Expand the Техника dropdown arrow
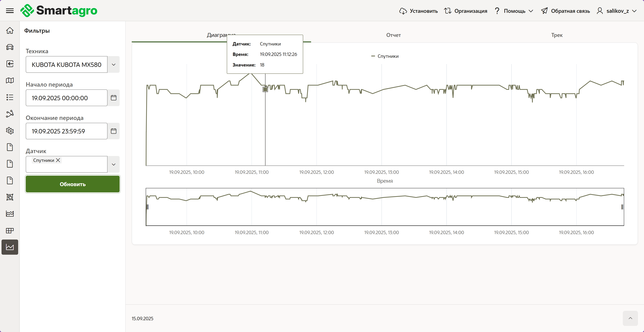This screenshot has height=332, width=644. (x=114, y=65)
